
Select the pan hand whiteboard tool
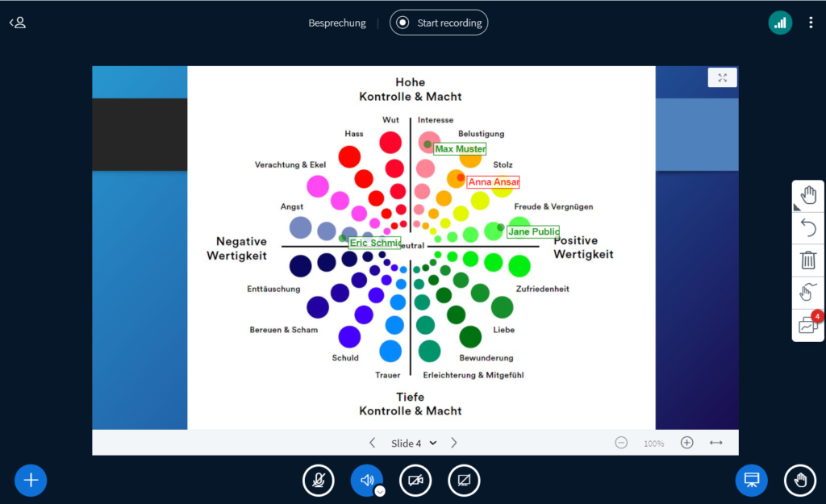(808, 195)
